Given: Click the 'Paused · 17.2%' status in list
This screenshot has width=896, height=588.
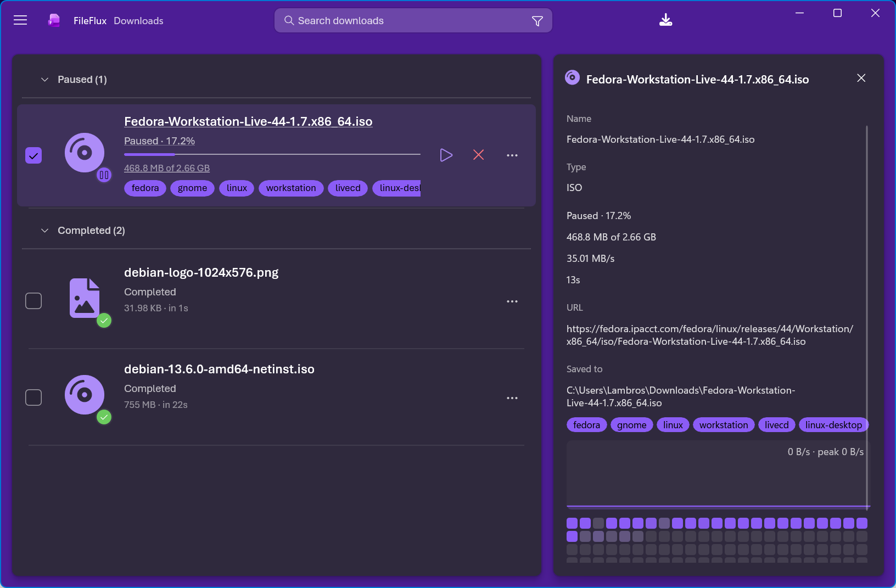Looking at the screenshot, I should click(159, 141).
